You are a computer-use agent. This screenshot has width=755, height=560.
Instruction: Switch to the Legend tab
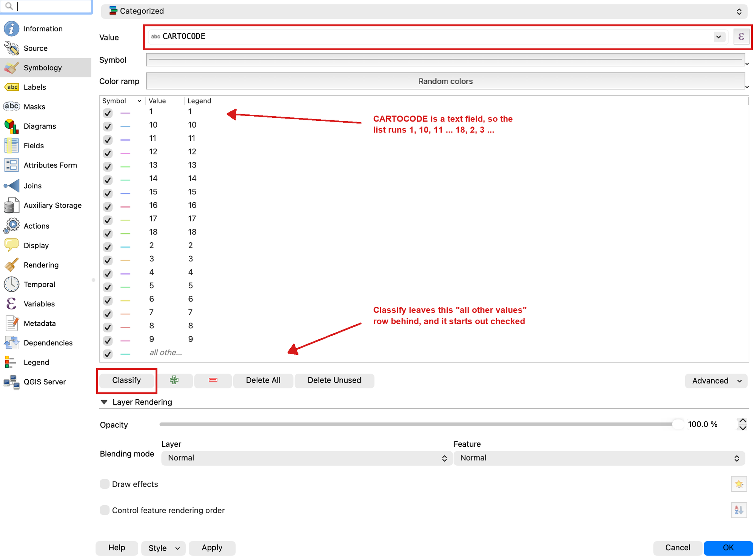pyautogui.click(x=45, y=362)
